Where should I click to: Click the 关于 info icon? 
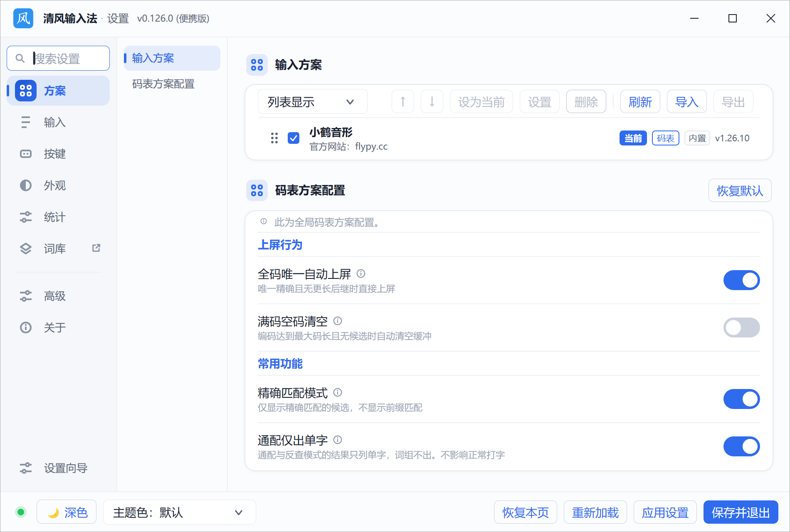point(26,328)
